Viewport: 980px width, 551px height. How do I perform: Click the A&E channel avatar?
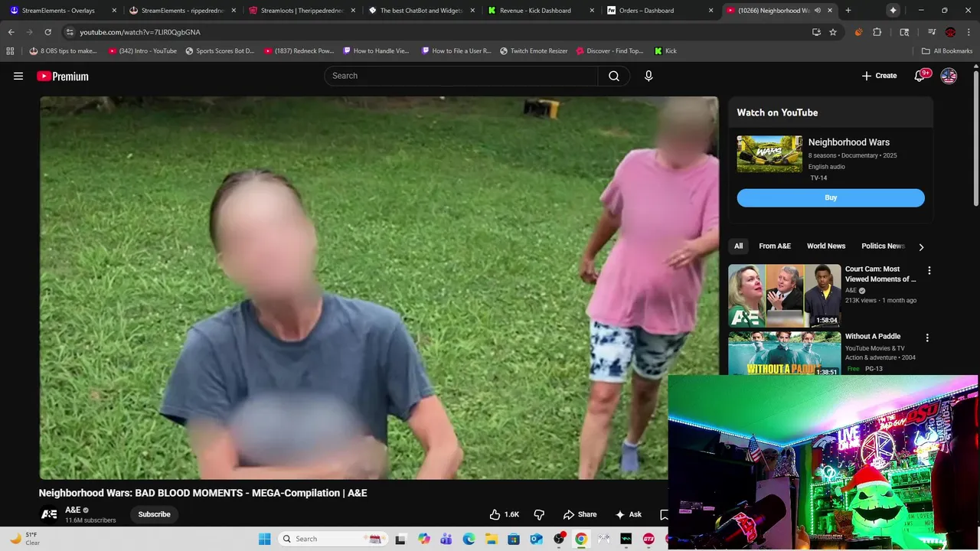click(49, 514)
